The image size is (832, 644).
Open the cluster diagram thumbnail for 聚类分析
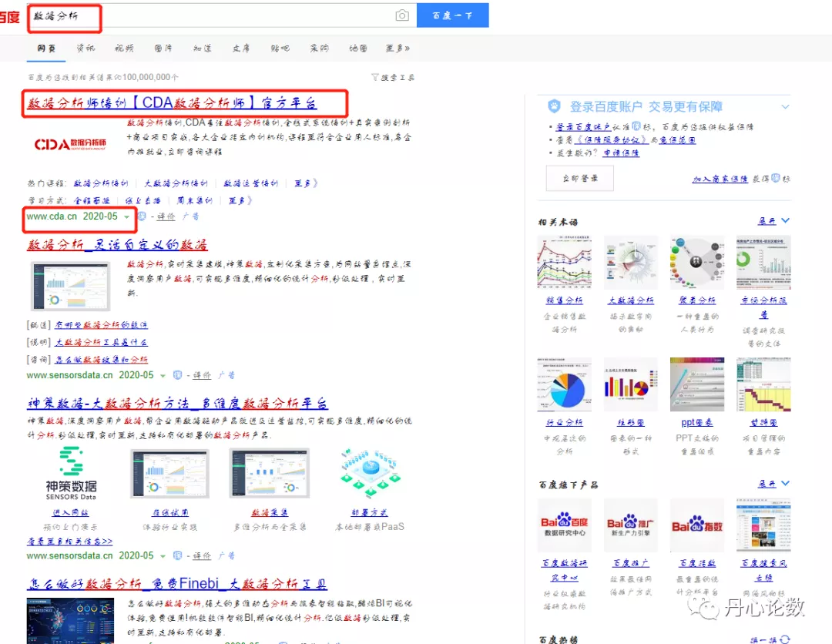[697, 263]
